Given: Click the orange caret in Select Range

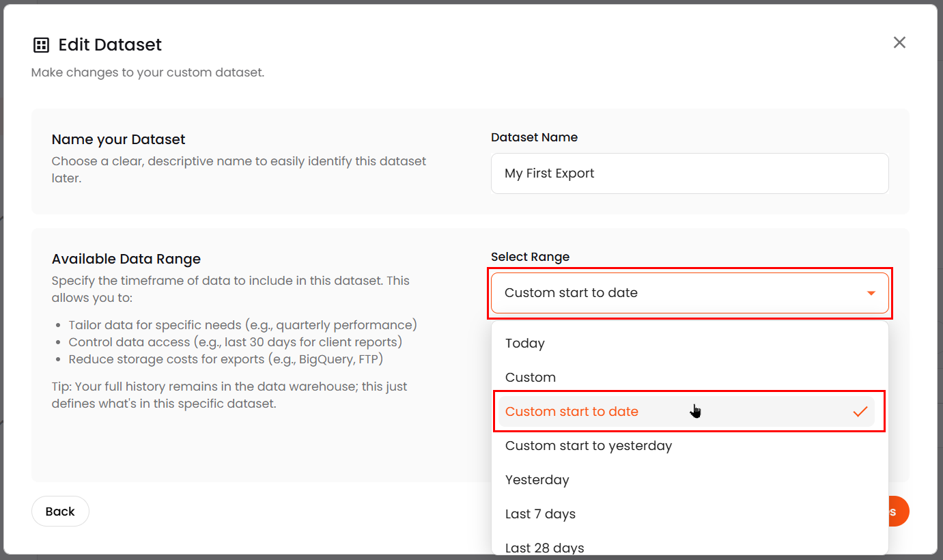Looking at the screenshot, I should [871, 294].
